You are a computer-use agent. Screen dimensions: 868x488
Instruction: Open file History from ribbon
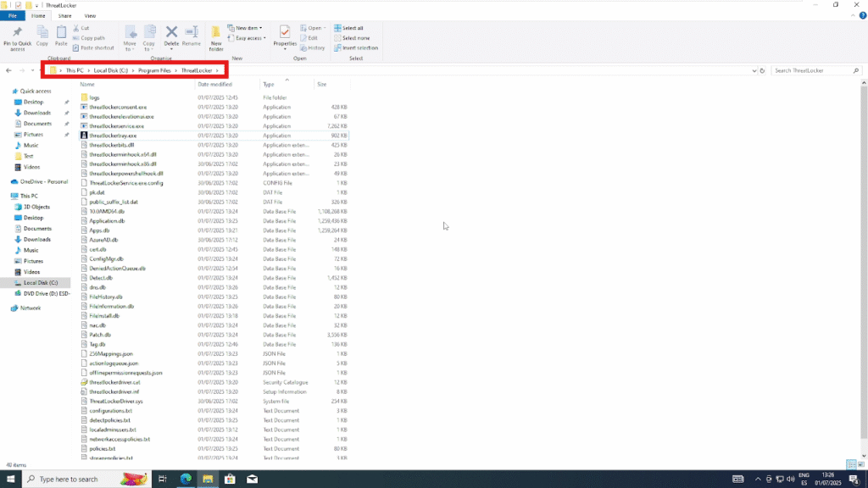313,47
